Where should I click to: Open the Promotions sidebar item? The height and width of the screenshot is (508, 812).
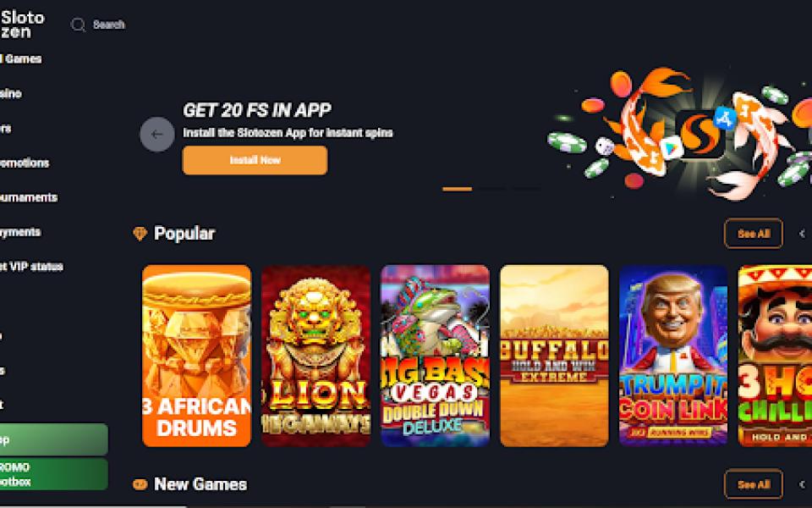coord(25,163)
